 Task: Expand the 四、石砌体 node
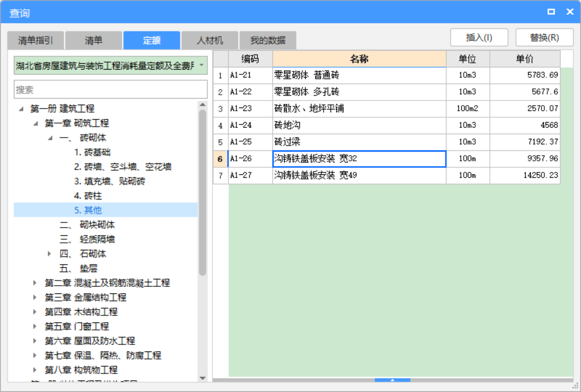49,254
